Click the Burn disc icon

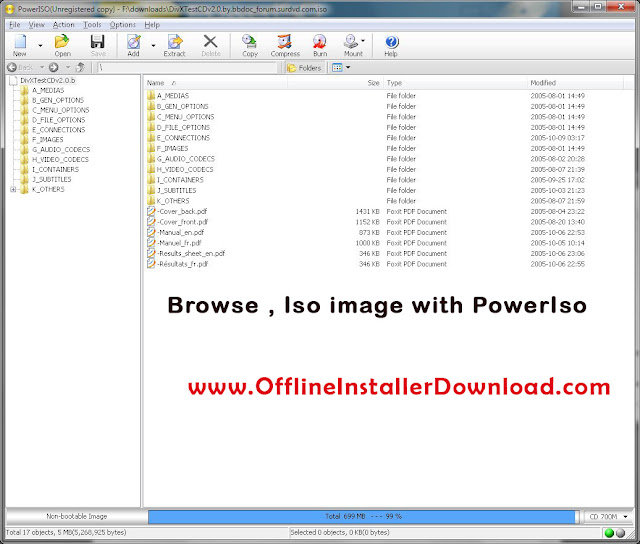(x=320, y=42)
